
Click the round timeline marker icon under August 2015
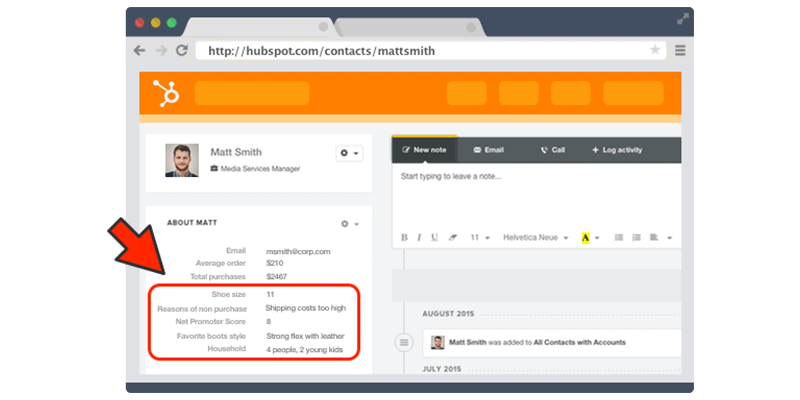point(404,343)
